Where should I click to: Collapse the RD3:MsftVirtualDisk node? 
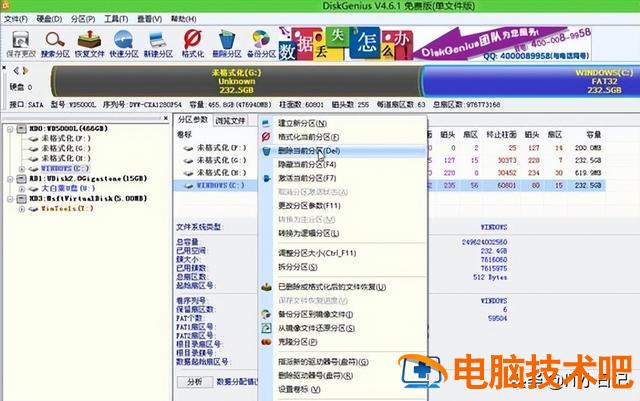pos(10,199)
